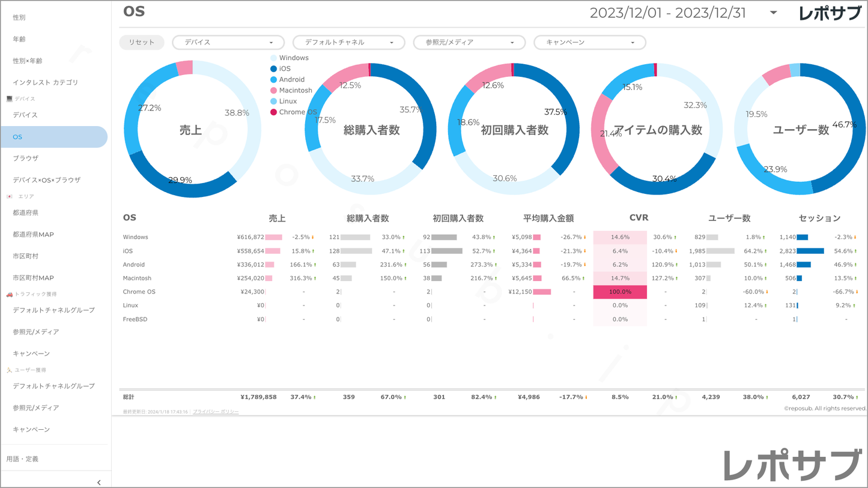The width and height of the screenshot is (868, 488).
Task: Select インタレスト カテゴリ in sidebar
Action: click(46, 82)
